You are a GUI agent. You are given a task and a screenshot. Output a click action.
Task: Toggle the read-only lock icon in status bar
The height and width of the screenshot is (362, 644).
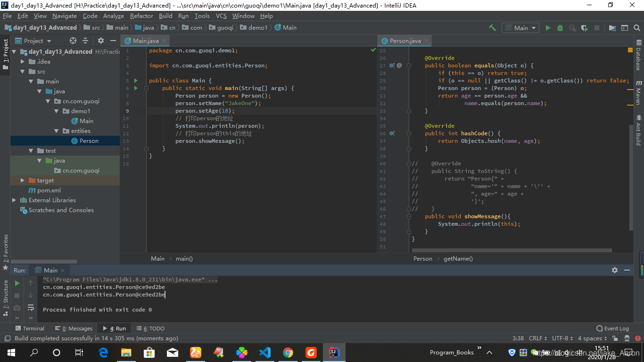tap(615, 338)
